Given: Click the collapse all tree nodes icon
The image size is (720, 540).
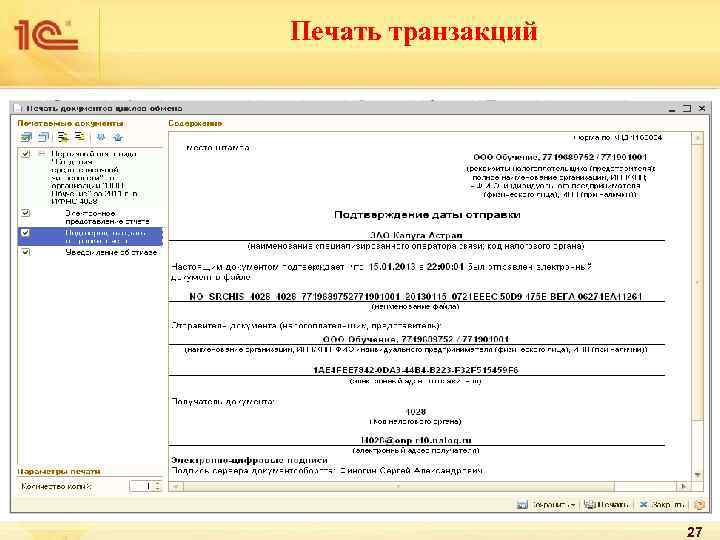Looking at the screenshot, I should 80,137.
